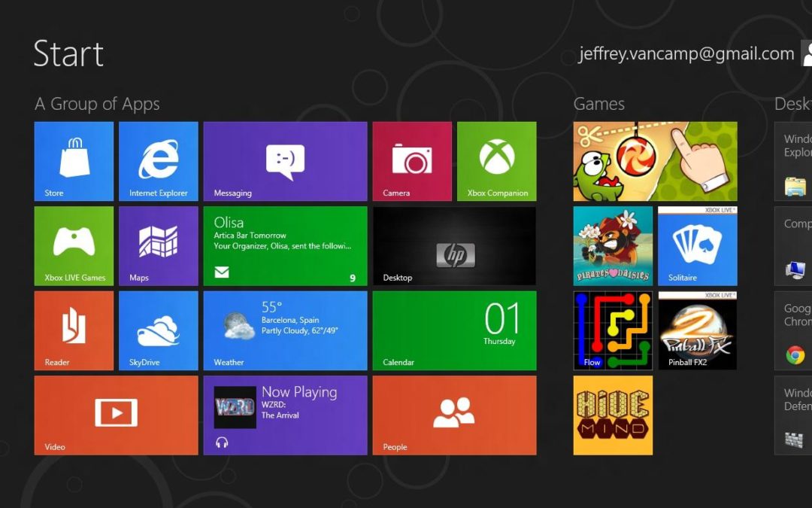Launch Pirates Love Daisies game
This screenshot has height=508, width=812.
(x=613, y=245)
